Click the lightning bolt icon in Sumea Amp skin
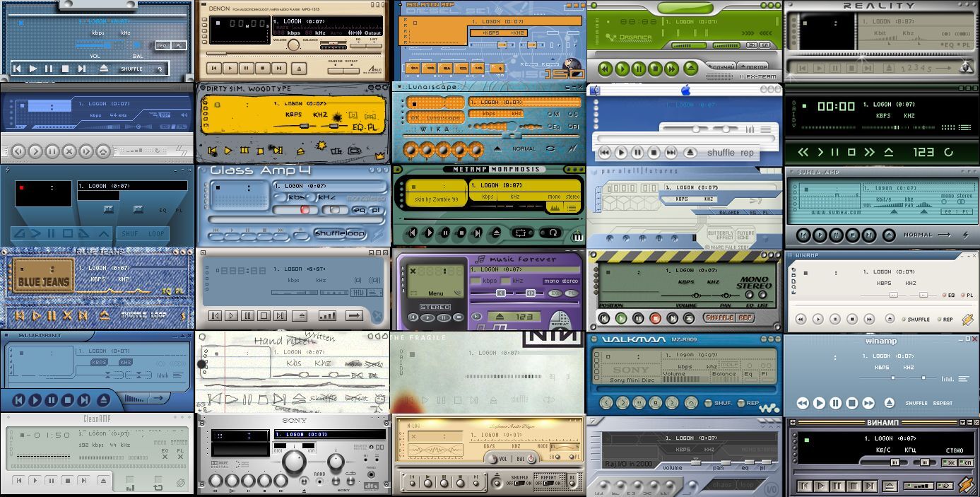980x497 pixels. point(965,235)
